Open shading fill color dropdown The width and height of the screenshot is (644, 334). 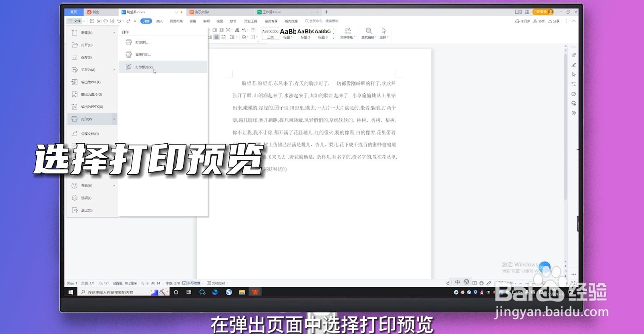tap(244, 37)
